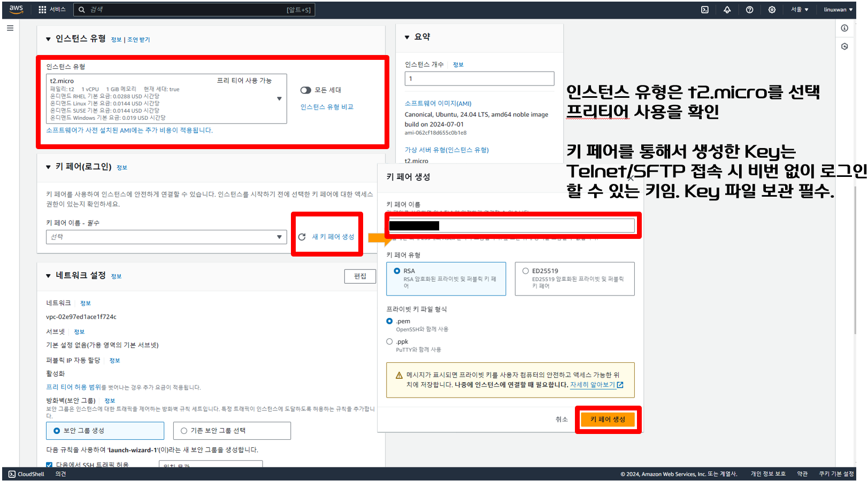Toggle the allow SSH traffic checkbox

(x=49, y=465)
